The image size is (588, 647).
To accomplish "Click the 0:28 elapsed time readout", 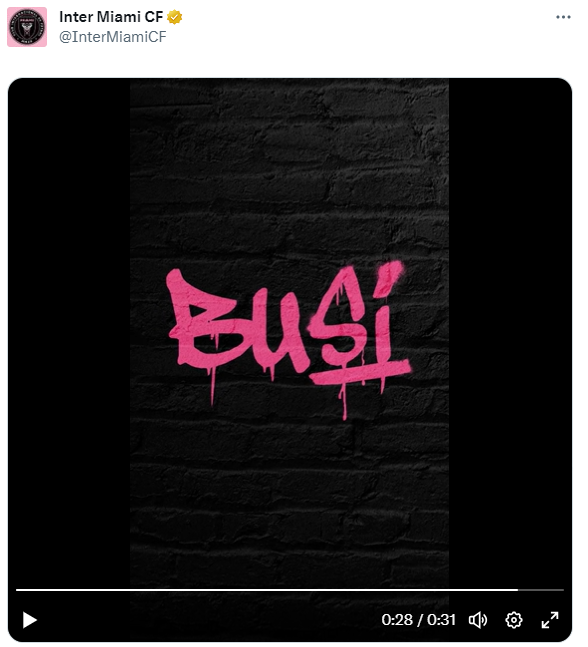I will (x=397, y=620).
